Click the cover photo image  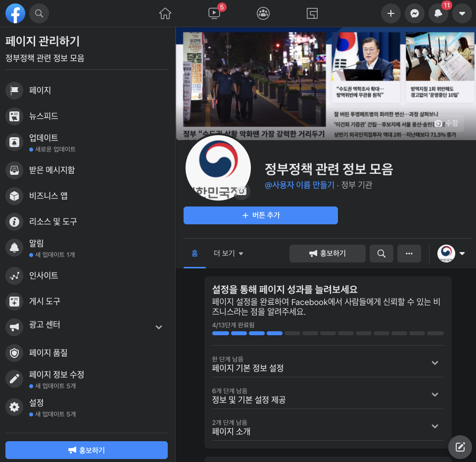[326, 84]
